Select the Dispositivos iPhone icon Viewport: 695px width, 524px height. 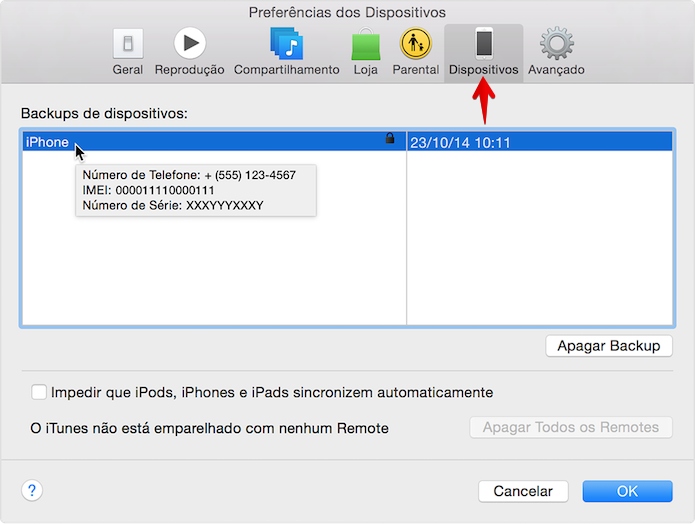(484, 43)
